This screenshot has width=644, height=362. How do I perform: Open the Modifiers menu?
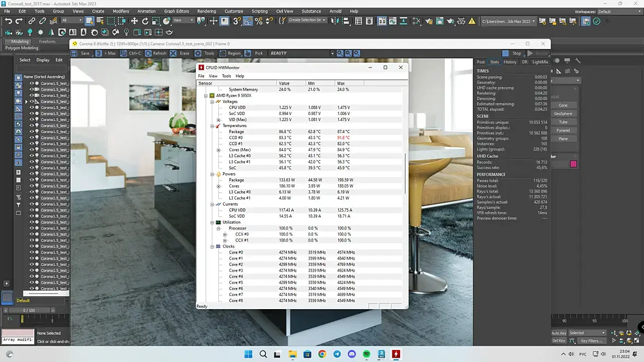[x=121, y=11]
